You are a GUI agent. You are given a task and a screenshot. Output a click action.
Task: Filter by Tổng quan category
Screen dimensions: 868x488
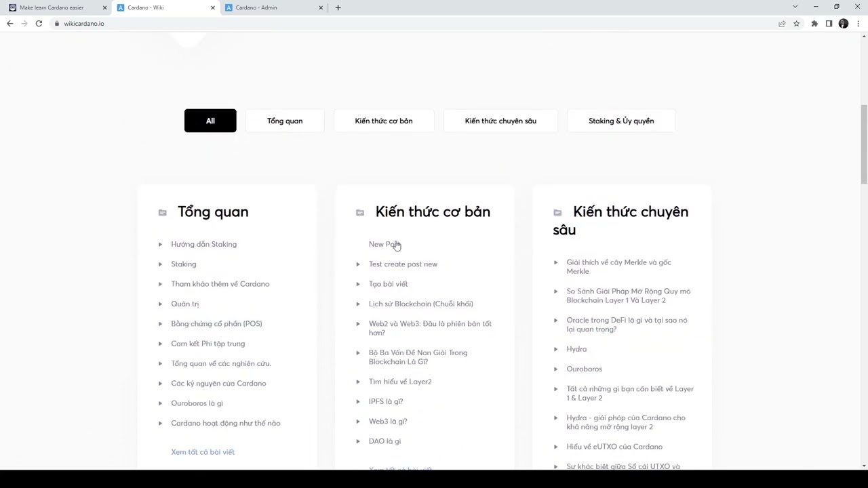pyautogui.click(x=285, y=121)
